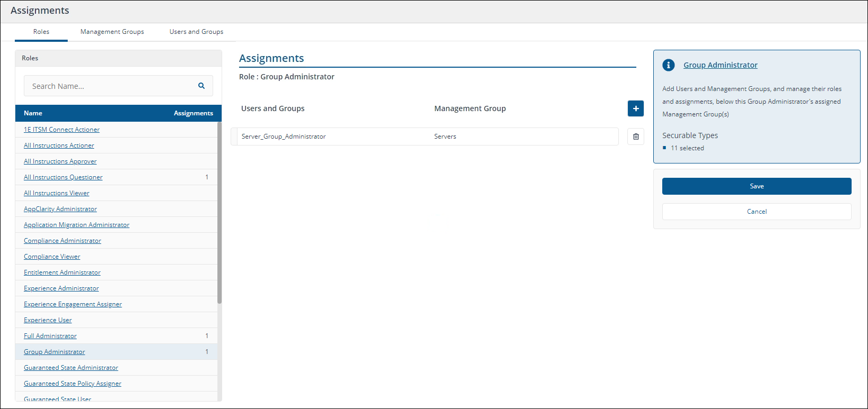The image size is (868, 409).
Task: Click the search magnifier icon
Action: click(x=202, y=86)
